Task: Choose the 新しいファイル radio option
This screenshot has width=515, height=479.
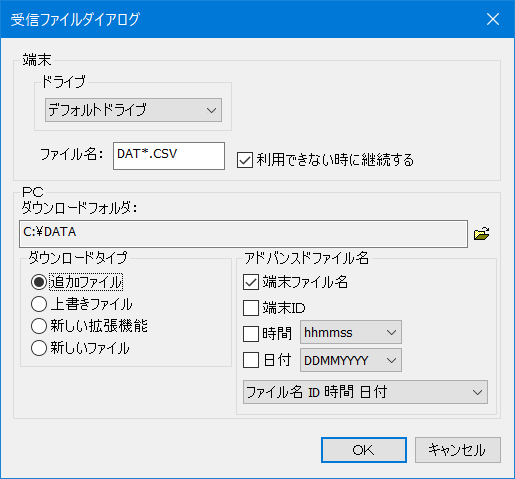Action: coord(39,348)
